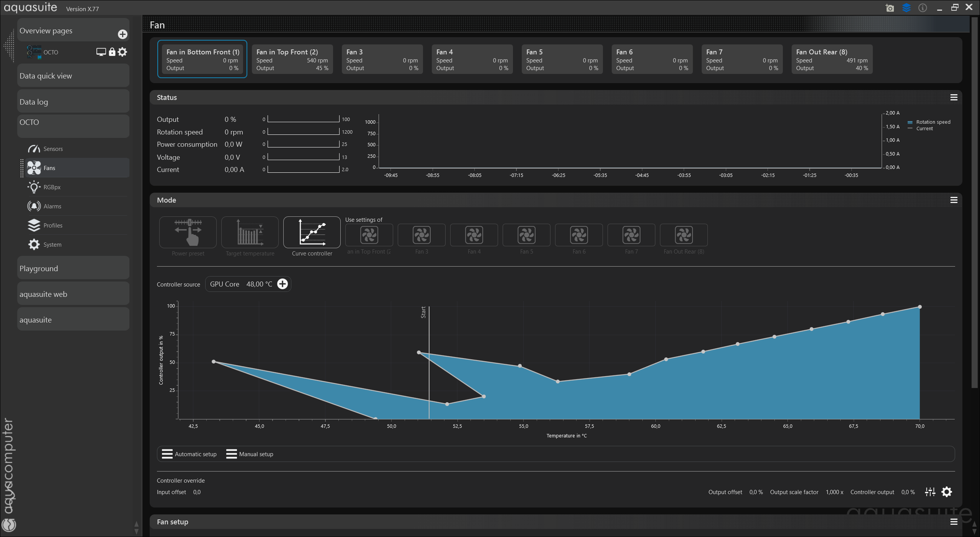The height and width of the screenshot is (537, 980).
Task: Open the Sensors section in sidebar
Action: (53, 149)
